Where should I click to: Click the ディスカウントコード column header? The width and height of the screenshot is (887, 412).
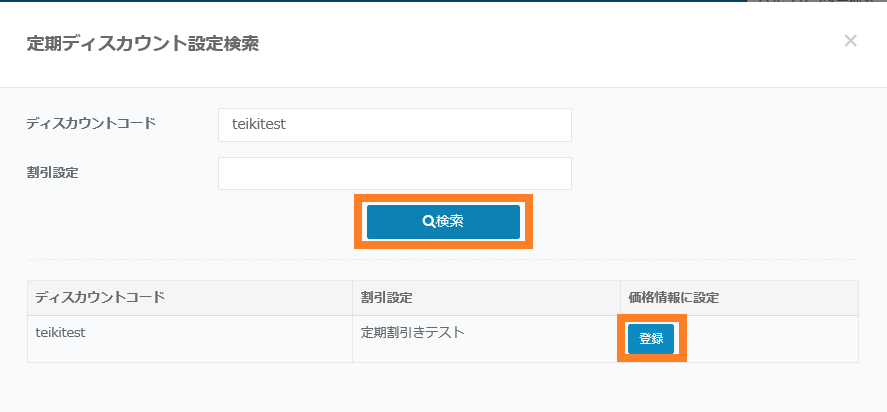pyautogui.click(x=100, y=298)
